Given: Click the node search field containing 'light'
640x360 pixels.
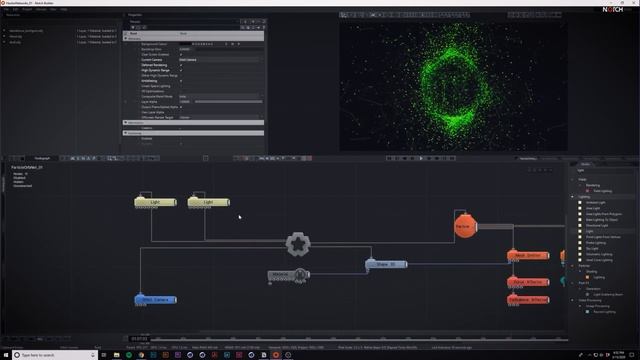Looking at the screenshot, I should 604,170.
